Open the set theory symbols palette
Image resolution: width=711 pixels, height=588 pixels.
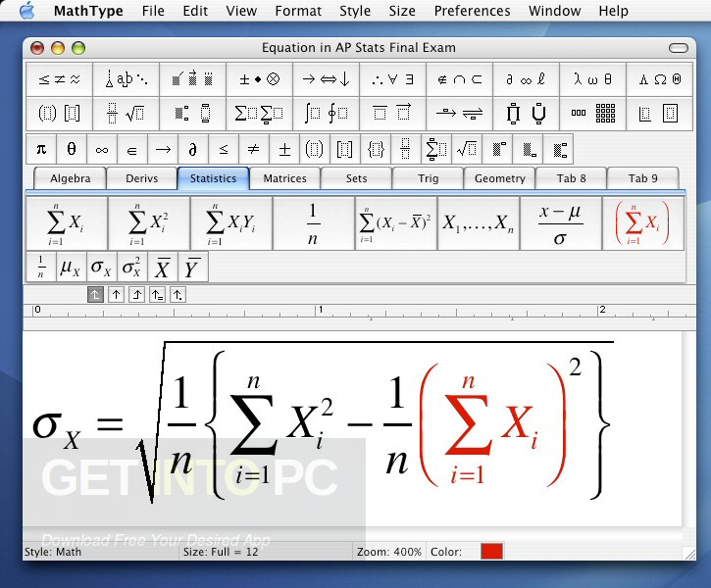pos(459,79)
